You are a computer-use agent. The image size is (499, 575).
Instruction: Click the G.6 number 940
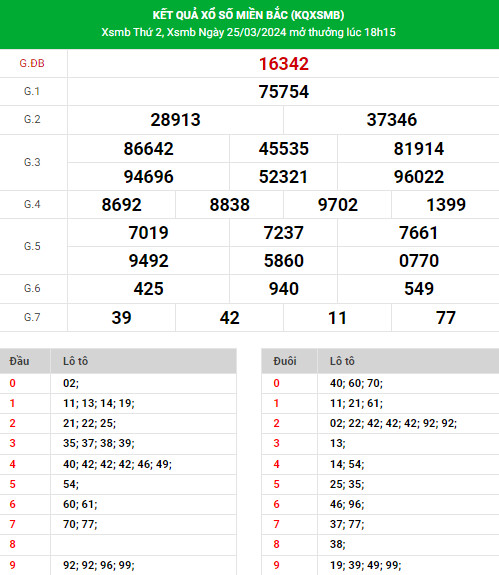(x=283, y=289)
